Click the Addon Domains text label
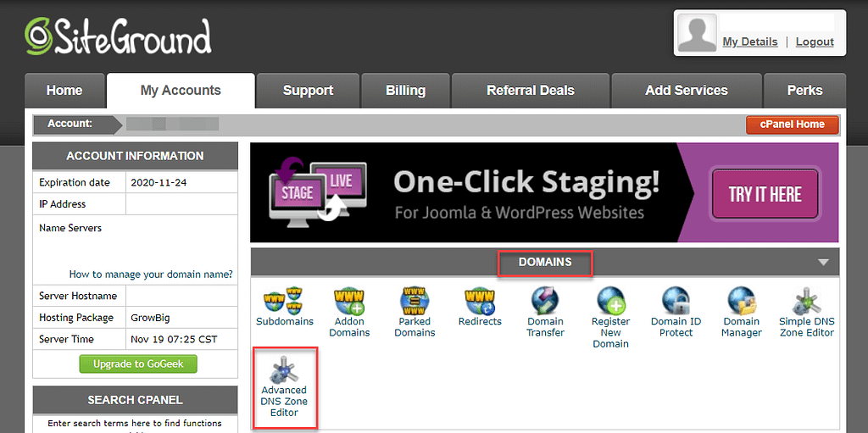This screenshot has height=433, width=868. 349,327
